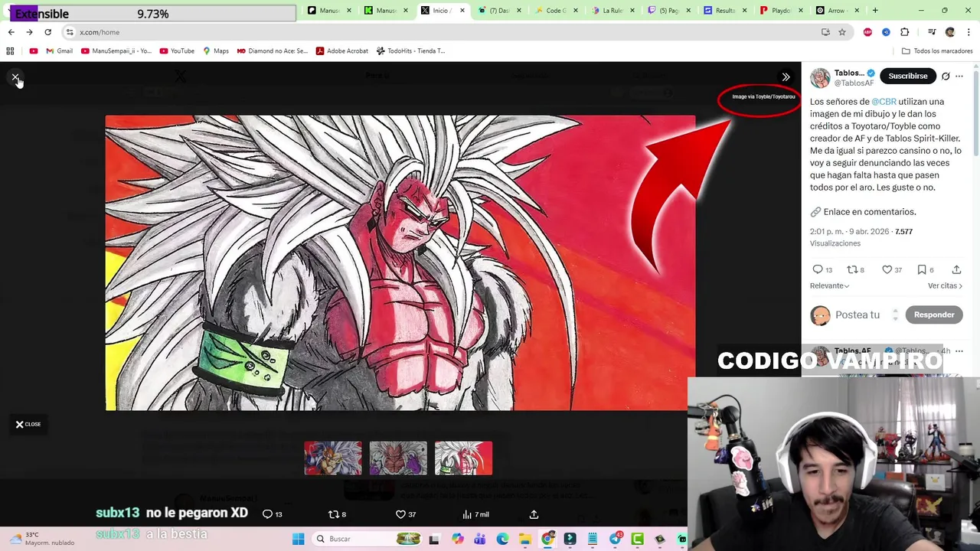Open the Tablos profile avatar in the tweet header

[820, 77]
